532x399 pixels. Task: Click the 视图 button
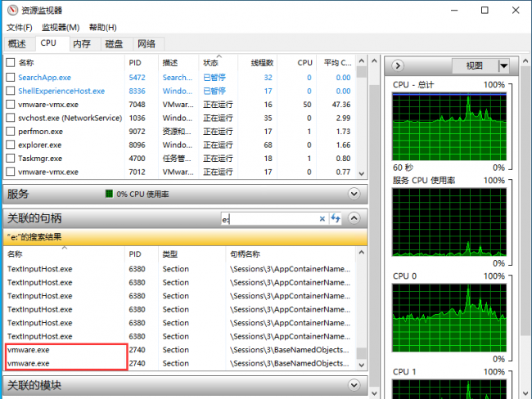point(475,65)
